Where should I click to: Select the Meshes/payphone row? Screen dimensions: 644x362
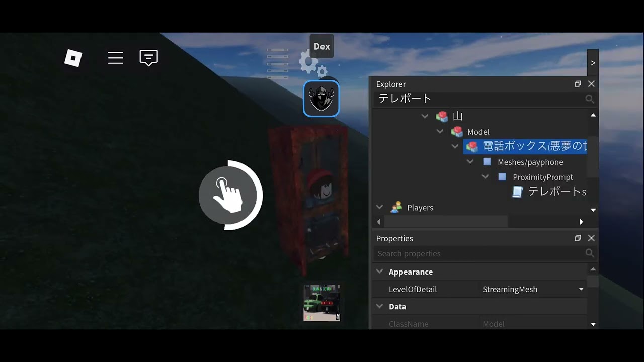coord(530,162)
